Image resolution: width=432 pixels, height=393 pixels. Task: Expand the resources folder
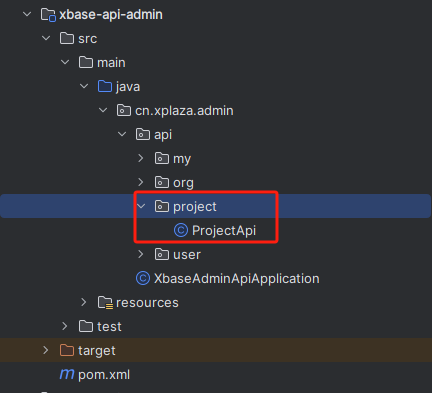click(x=84, y=302)
